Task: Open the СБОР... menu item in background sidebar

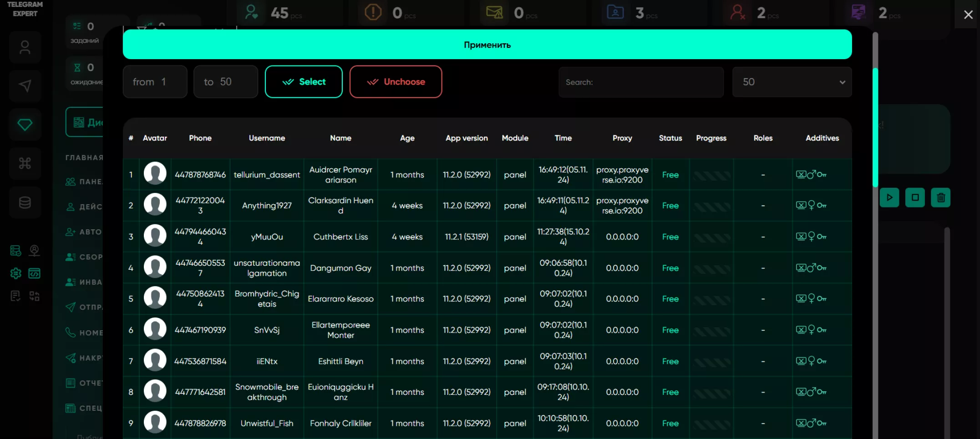Action: [x=84, y=257]
